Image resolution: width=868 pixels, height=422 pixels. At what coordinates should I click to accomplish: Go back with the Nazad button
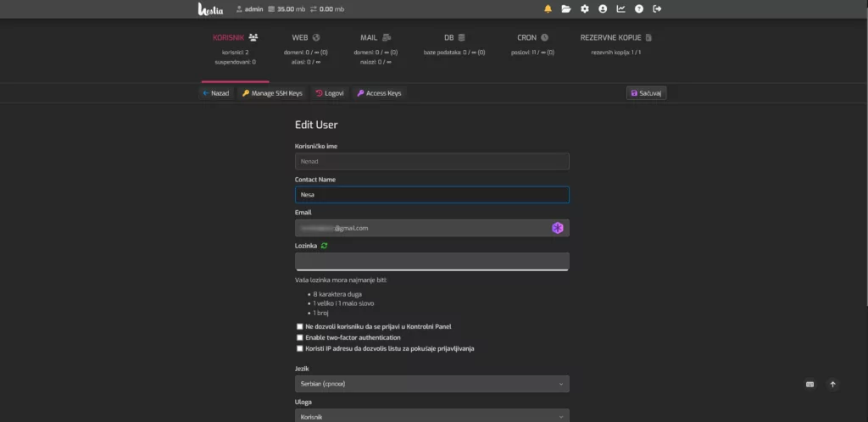click(216, 93)
